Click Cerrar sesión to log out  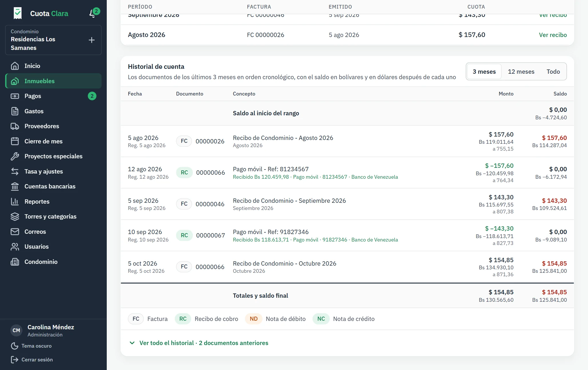(32, 360)
